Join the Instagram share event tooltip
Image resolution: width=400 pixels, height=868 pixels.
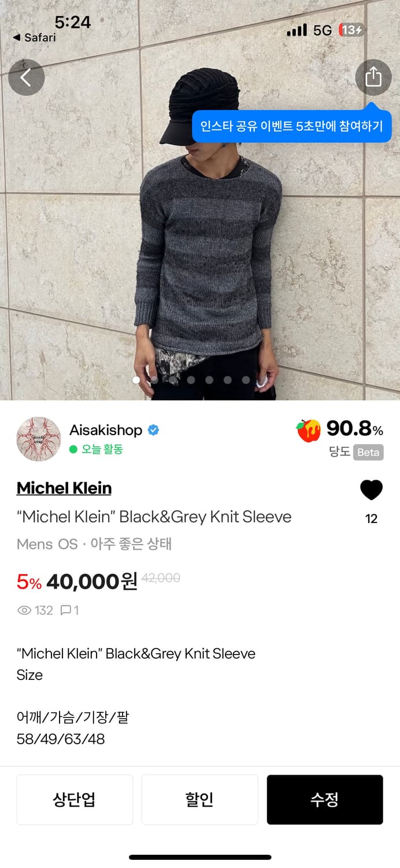click(292, 126)
